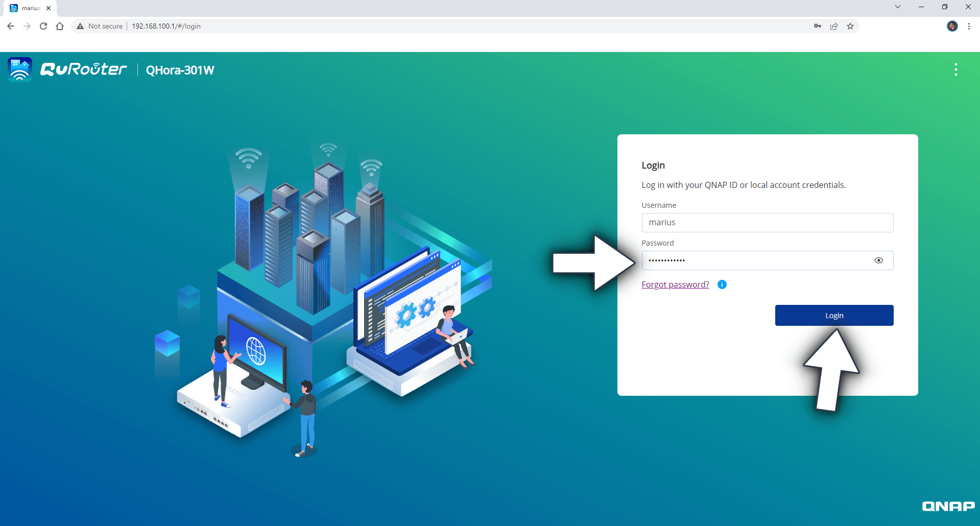Open browser home page icon
The width and height of the screenshot is (980, 526).
[60, 26]
